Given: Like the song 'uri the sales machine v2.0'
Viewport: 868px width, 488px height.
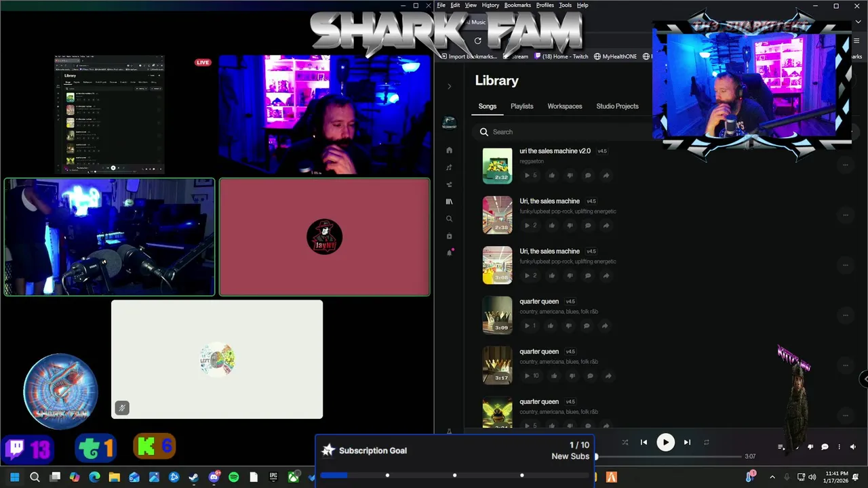Looking at the screenshot, I should coord(551,176).
